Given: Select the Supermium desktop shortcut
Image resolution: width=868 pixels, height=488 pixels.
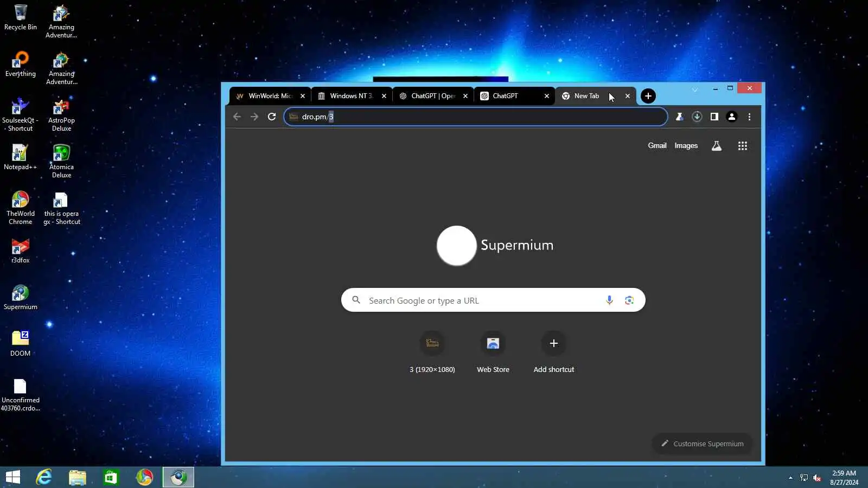Looking at the screenshot, I should pos(21,297).
